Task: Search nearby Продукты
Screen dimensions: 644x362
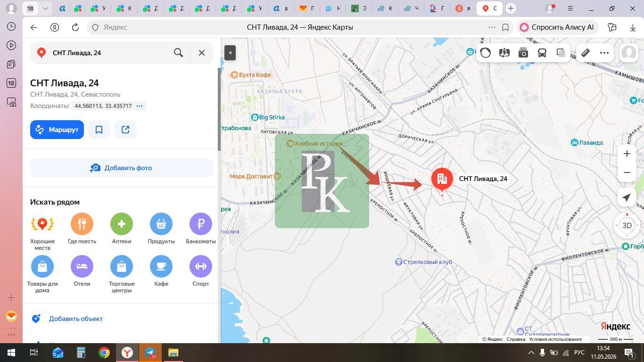Action: pos(161,229)
